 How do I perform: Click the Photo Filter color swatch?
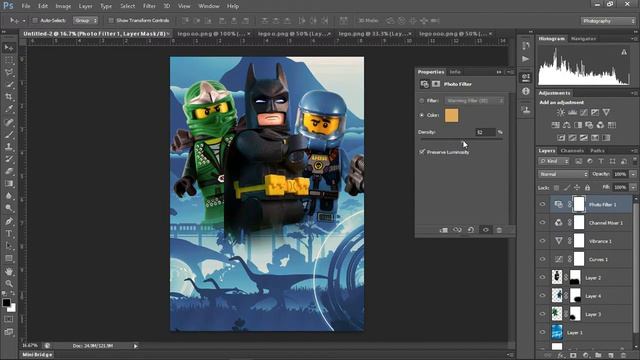(x=451, y=116)
